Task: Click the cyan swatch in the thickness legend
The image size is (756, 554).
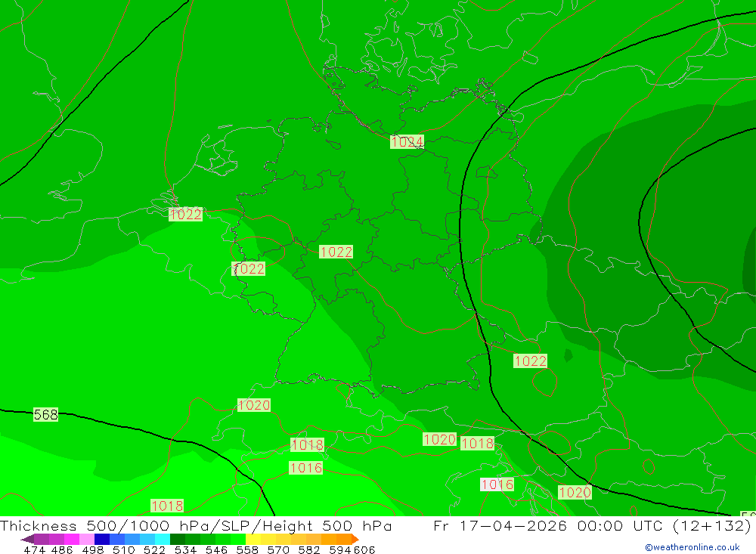Action: [x=163, y=539]
